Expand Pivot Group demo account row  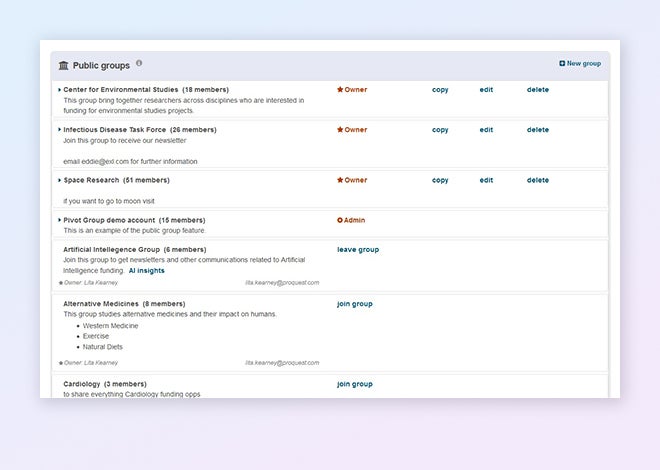point(60,220)
